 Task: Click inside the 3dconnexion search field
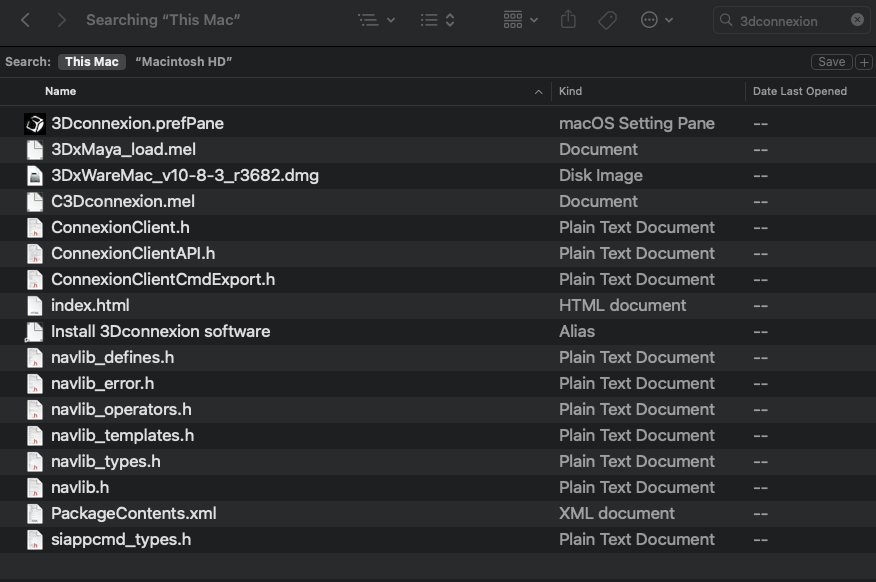pyautogui.click(x=790, y=20)
